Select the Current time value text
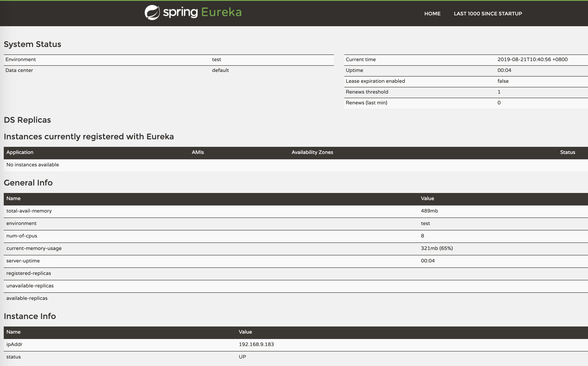The image size is (588, 366). click(x=532, y=59)
